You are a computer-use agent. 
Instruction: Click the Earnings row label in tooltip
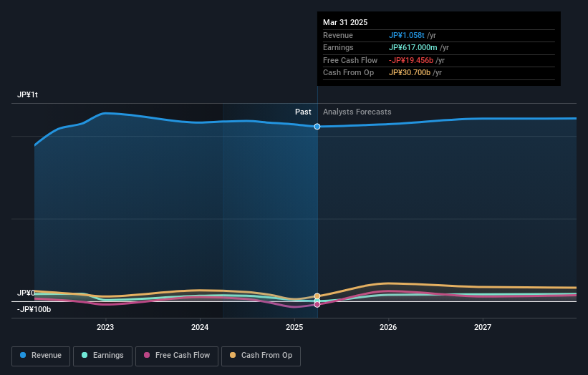pyautogui.click(x=338, y=47)
